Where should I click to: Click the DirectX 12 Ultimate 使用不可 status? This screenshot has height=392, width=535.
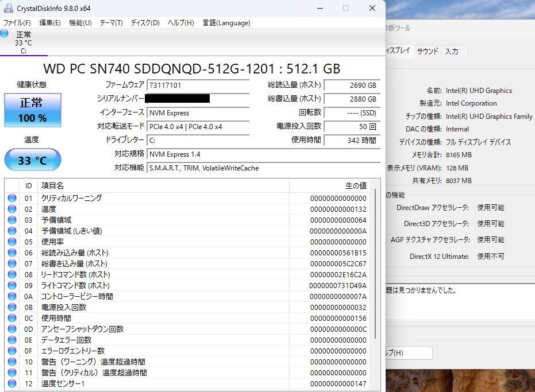click(x=490, y=257)
